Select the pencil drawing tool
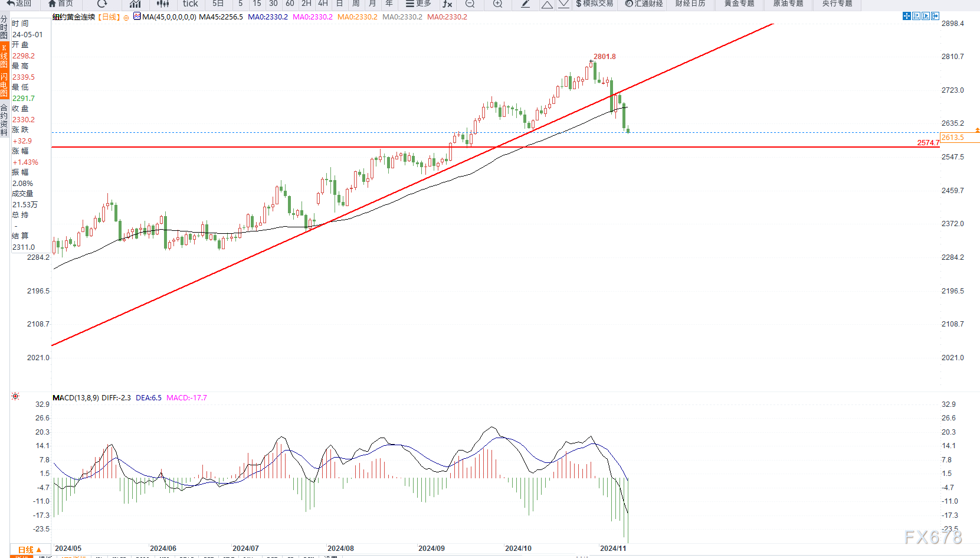The width and height of the screenshot is (980, 558). coord(525,4)
